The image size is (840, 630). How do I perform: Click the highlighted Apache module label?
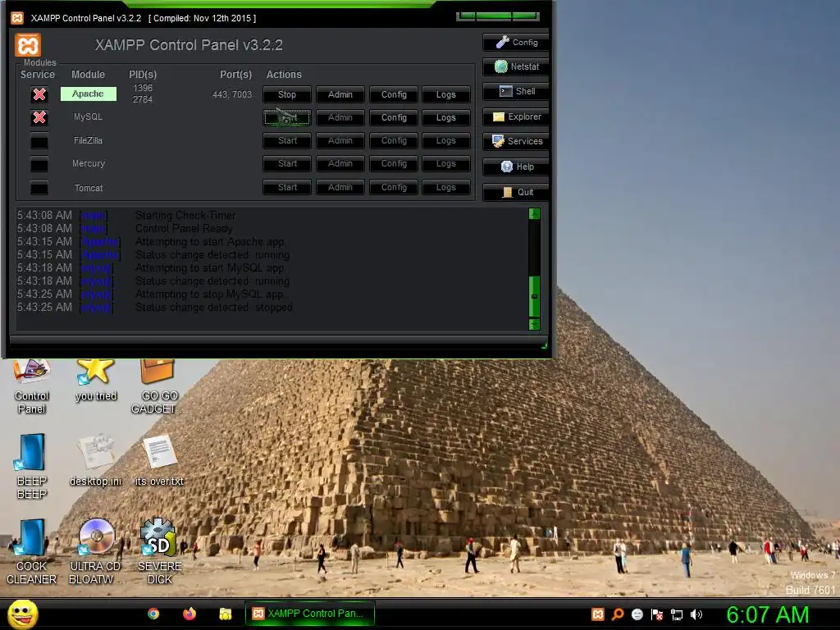coord(89,94)
